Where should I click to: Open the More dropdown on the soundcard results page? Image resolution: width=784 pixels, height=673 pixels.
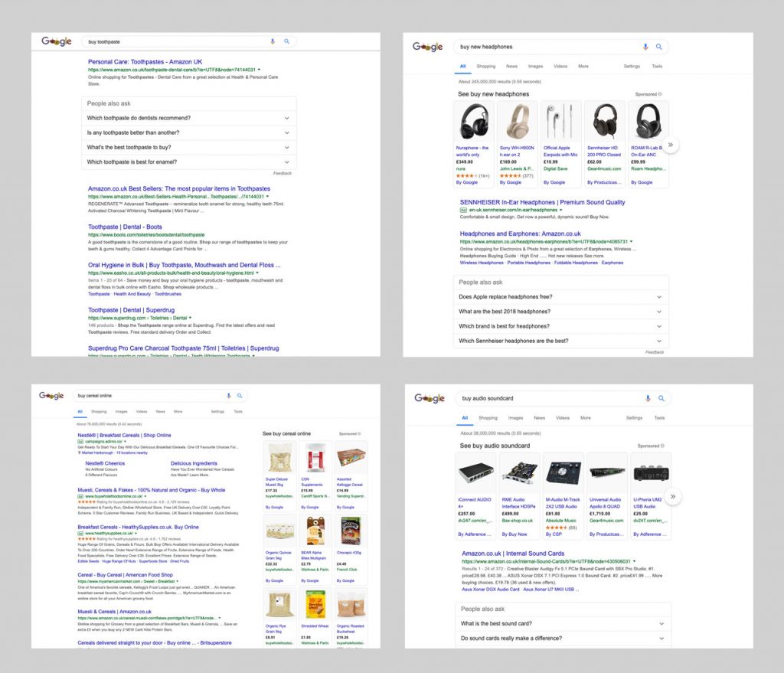(x=586, y=417)
